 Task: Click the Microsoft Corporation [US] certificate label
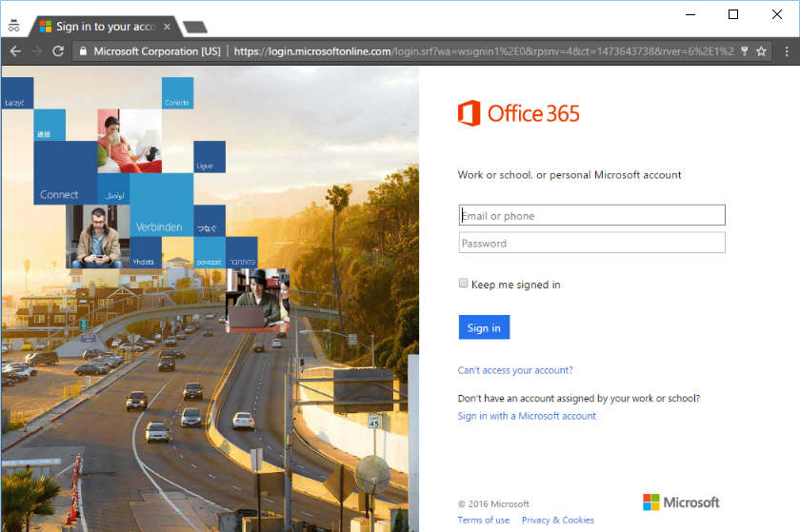tap(156, 51)
